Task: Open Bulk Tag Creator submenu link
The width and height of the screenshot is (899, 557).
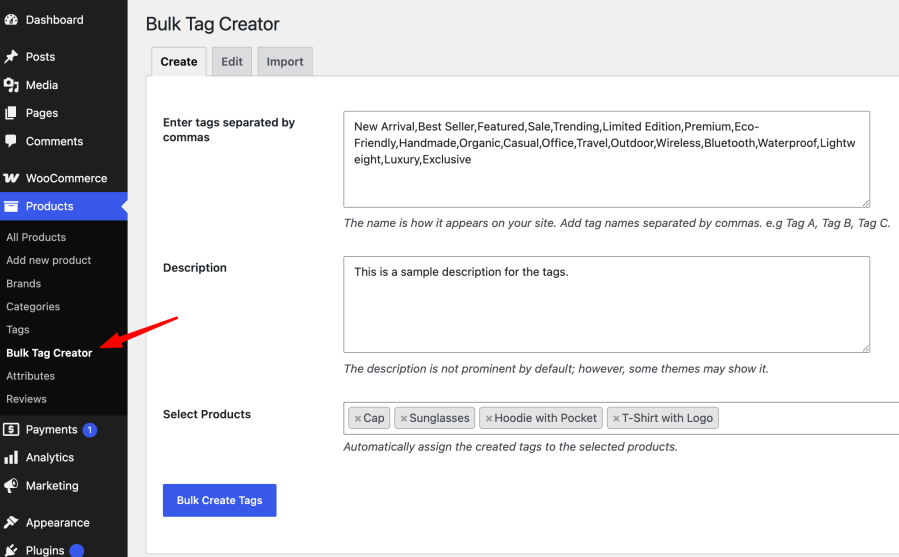Action: 49,353
